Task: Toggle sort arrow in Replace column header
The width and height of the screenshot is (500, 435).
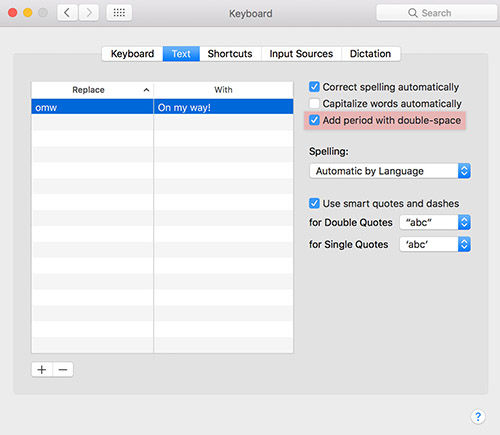Action: [x=146, y=90]
